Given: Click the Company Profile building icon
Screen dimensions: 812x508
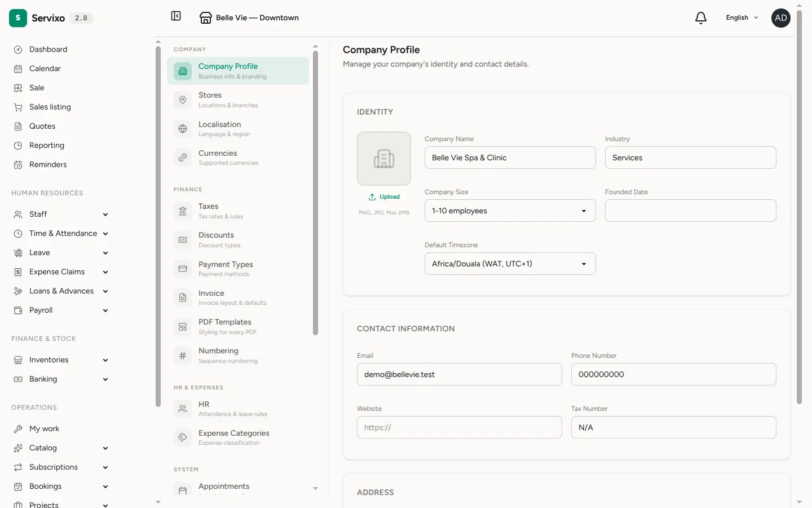Looking at the screenshot, I should coord(183,71).
